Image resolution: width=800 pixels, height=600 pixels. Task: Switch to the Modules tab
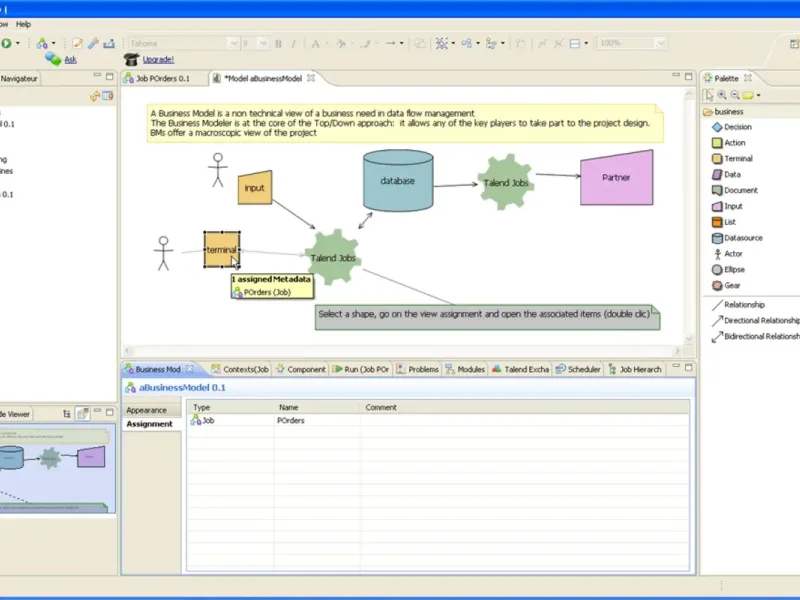[x=465, y=369]
